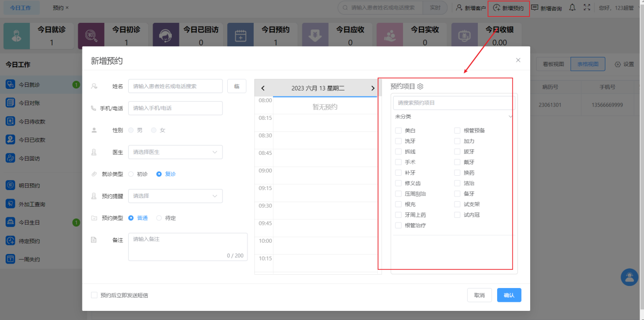Click the 2023 六月 13 星期二 date header
The image size is (644, 320).
click(318, 88)
